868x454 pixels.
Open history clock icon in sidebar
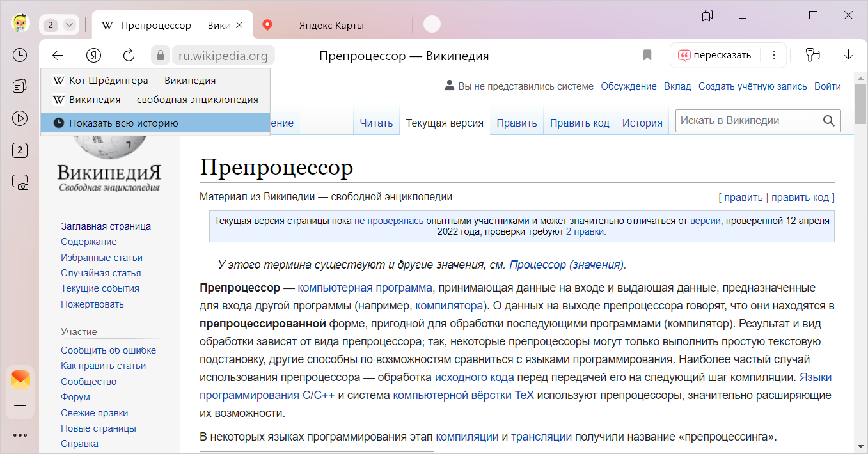pyautogui.click(x=20, y=55)
